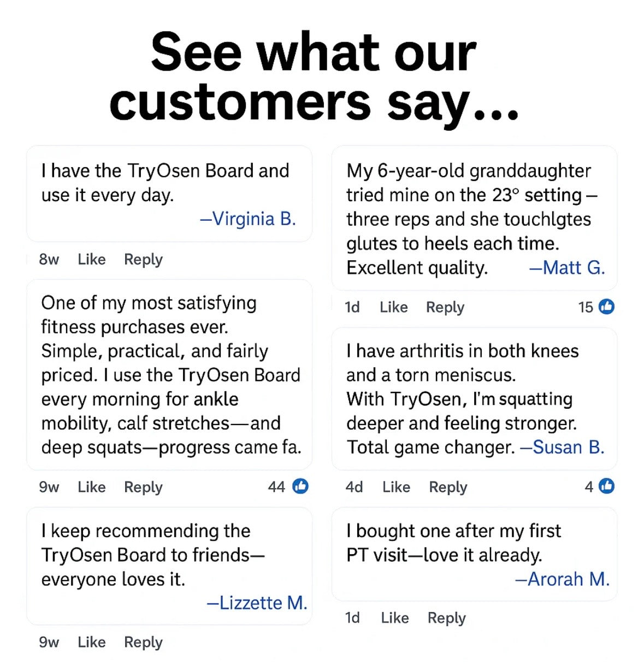644x664 pixels.
Task: Click the thumbs-up icon on Susan B.'s comment
Action: [606, 486]
